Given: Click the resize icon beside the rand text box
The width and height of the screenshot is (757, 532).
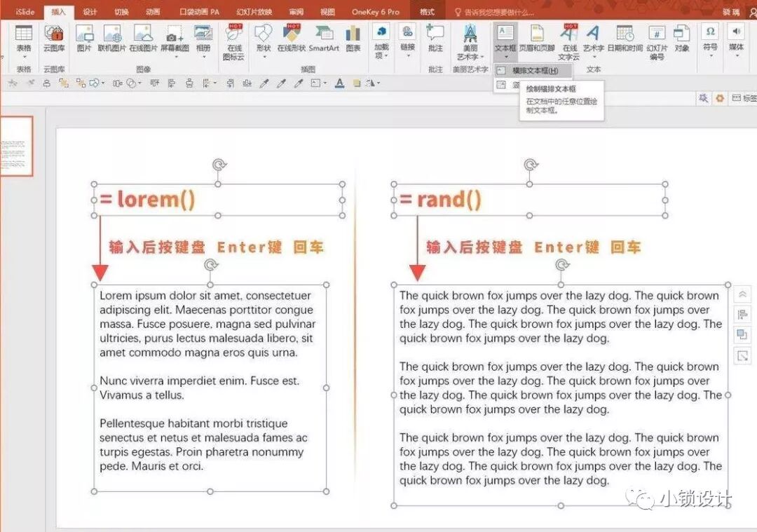Looking at the screenshot, I should (742, 356).
